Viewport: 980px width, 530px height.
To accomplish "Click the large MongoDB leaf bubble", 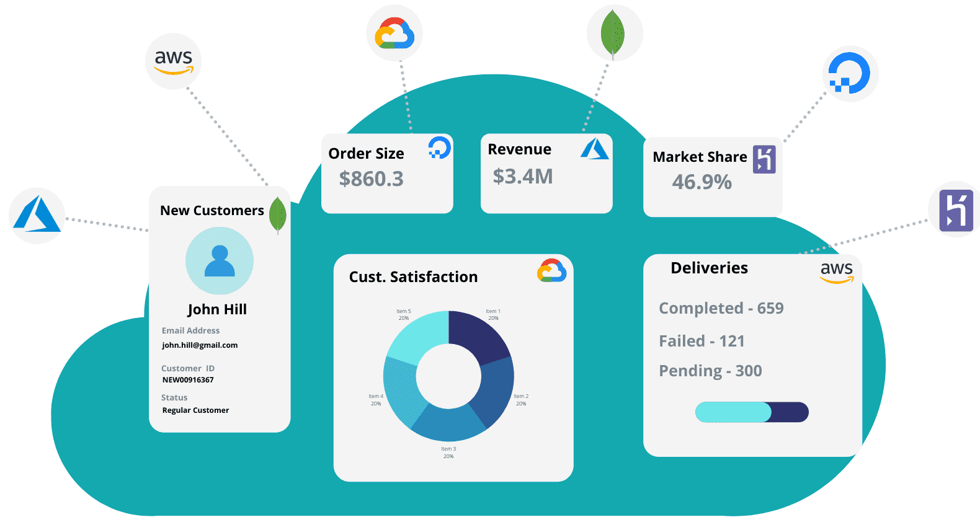I will [615, 33].
